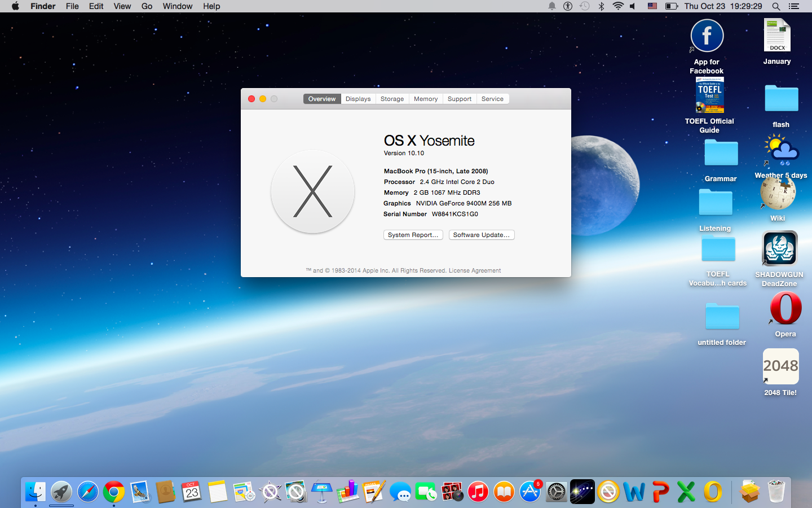
Task: Switch to the Support tab
Action: pos(460,99)
